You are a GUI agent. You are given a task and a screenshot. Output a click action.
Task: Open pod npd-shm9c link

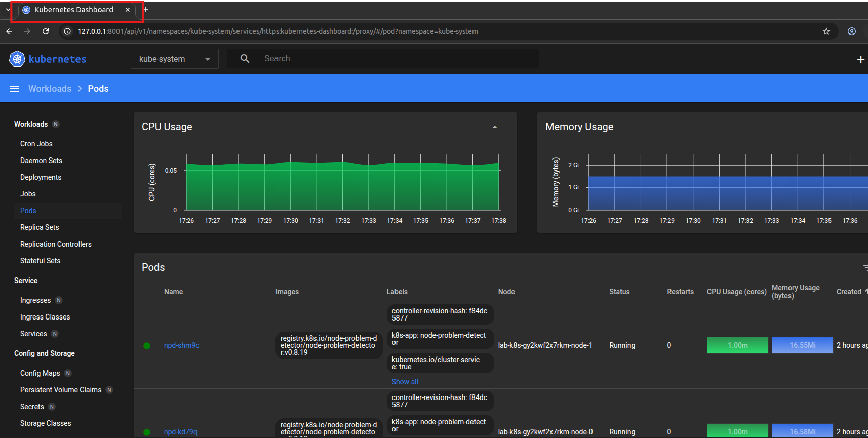point(181,345)
